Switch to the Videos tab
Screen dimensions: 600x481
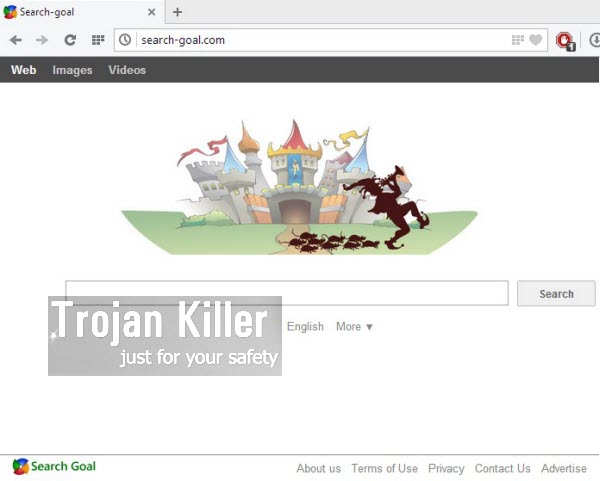coord(127,70)
